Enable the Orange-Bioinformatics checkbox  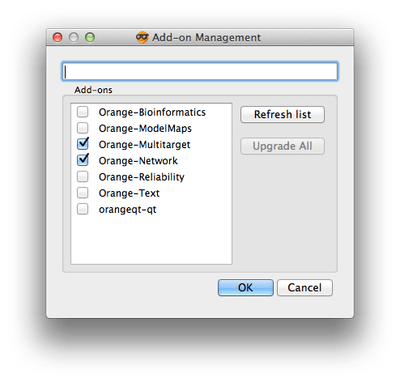tap(83, 112)
